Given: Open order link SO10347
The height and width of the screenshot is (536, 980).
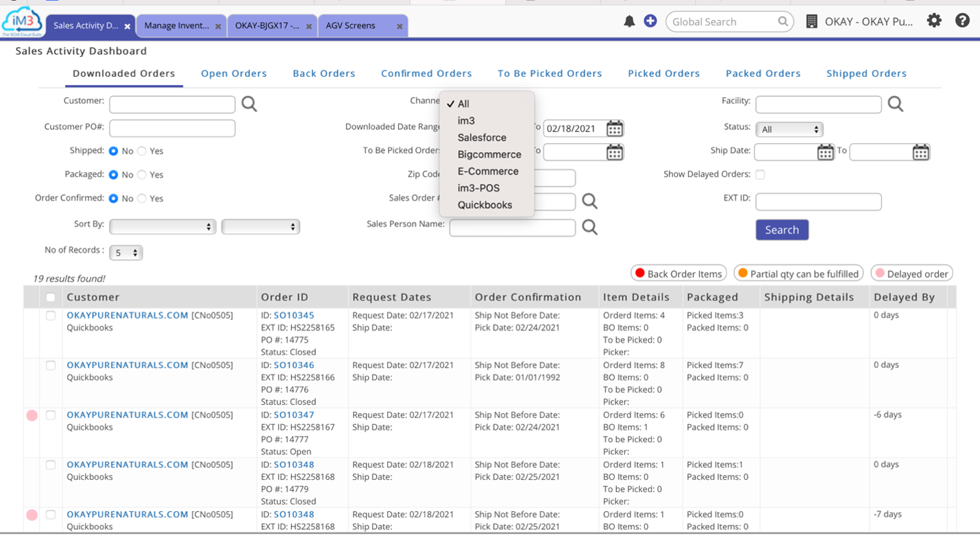Looking at the screenshot, I should [x=294, y=415].
